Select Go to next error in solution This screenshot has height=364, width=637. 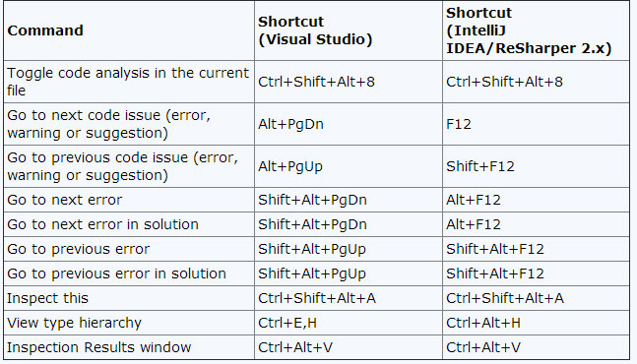click(129, 224)
